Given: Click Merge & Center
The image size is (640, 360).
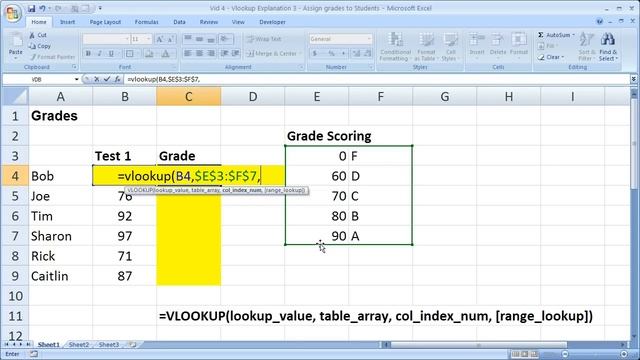Looking at the screenshot, I should coord(272,53).
